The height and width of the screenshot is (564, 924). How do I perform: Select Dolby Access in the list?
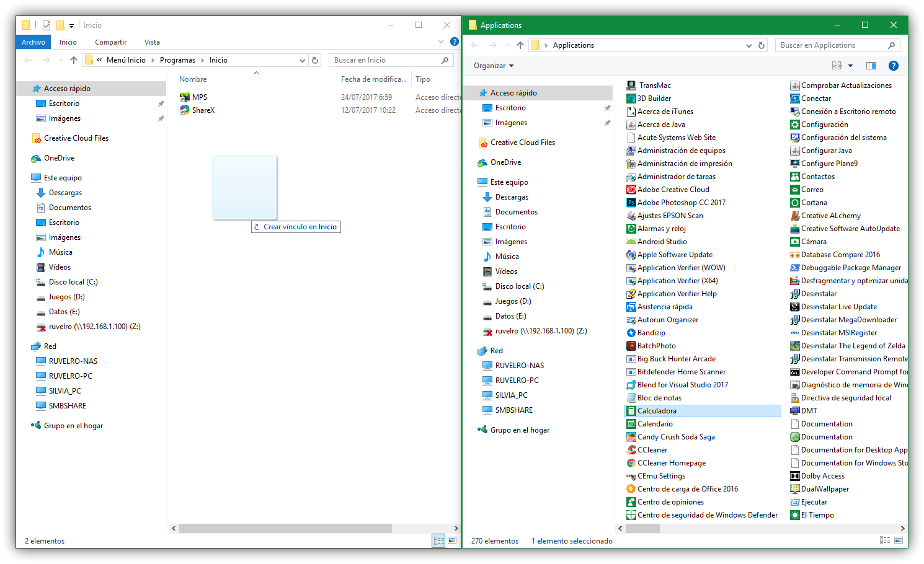pyautogui.click(x=817, y=476)
